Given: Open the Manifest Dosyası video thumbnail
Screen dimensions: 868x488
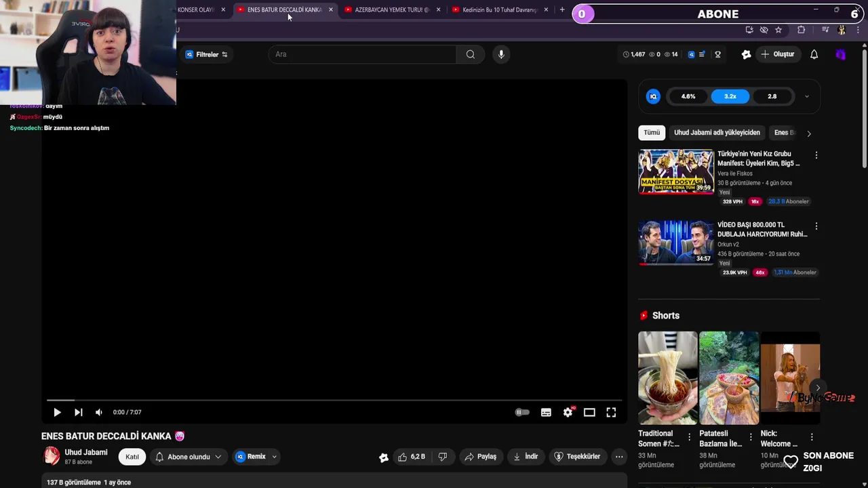Looking at the screenshot, I should coord(676,171).
